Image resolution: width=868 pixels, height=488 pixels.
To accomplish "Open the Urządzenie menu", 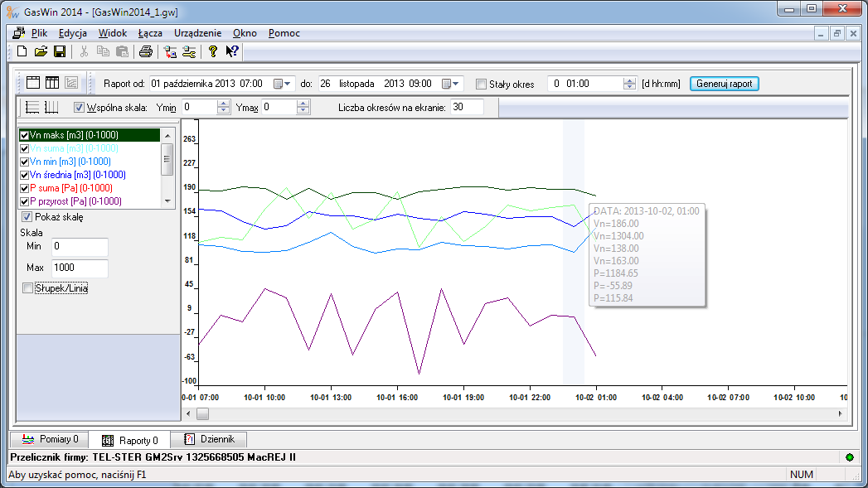I will 197,33.
